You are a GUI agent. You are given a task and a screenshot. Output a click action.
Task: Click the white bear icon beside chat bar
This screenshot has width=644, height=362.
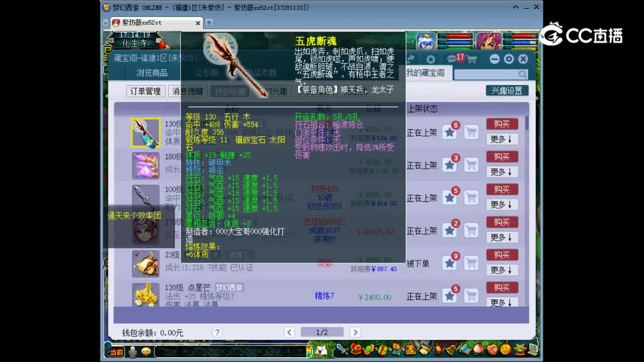point(321,350)
